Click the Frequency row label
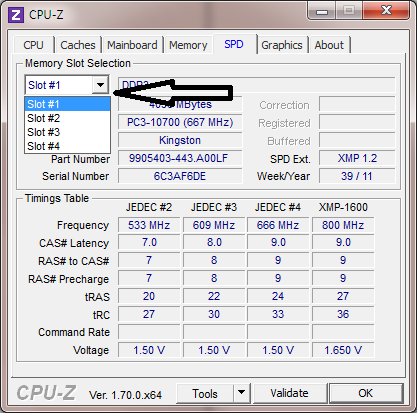The image size is (417, 413). click(83, 225)
